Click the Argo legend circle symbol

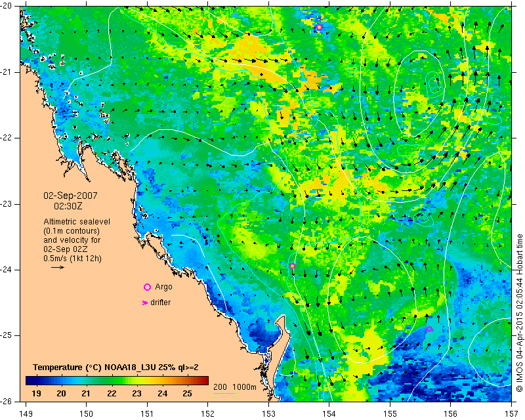(x=147, y=287)
